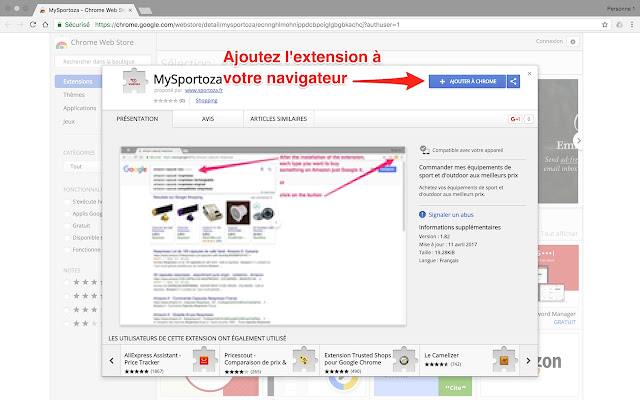This screenshot has width=640, height=400.
Task: Click the text "Mise à jour : 11 avril 2017"
Action: (x=448, y=244)
